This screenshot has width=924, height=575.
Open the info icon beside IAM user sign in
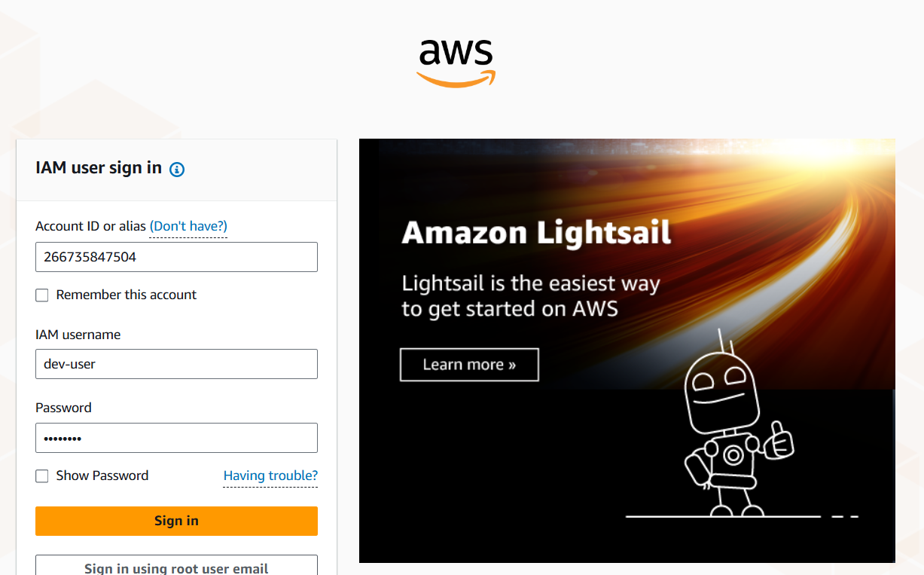(x=177, y=170)
